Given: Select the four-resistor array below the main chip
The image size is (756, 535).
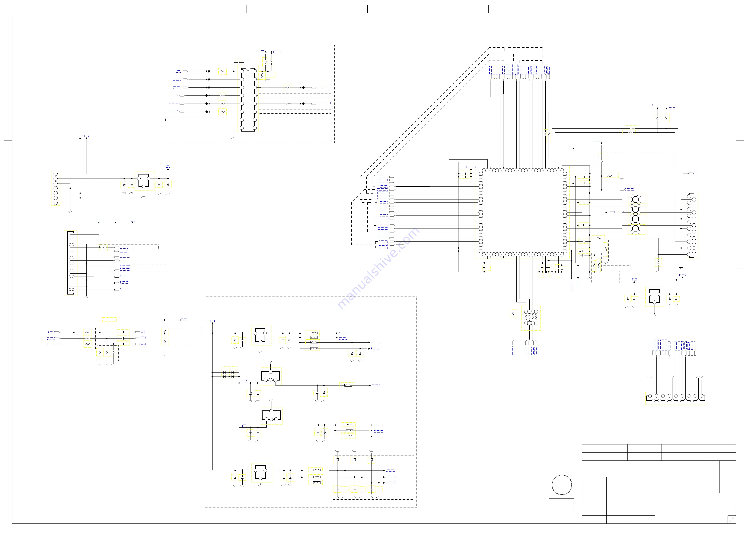Looking at the screenshot, I should pyautogui.click(x=531, y=317).
